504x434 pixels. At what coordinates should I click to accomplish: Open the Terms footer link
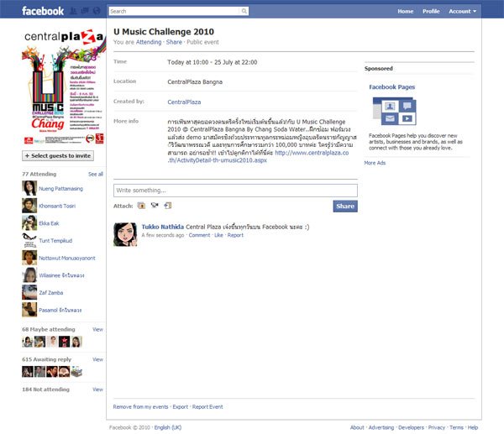pos(456,427)
